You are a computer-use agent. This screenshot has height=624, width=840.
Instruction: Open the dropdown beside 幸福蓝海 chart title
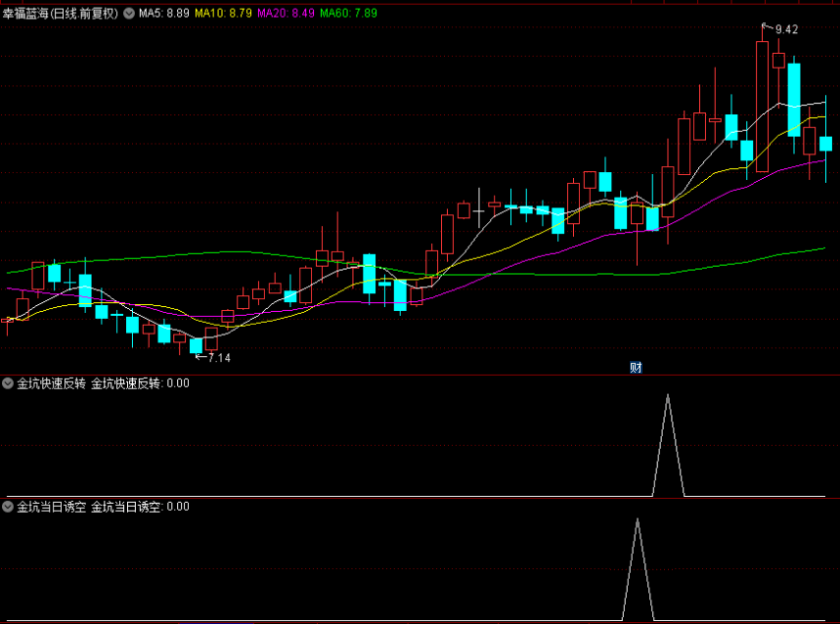coord(129,14)
